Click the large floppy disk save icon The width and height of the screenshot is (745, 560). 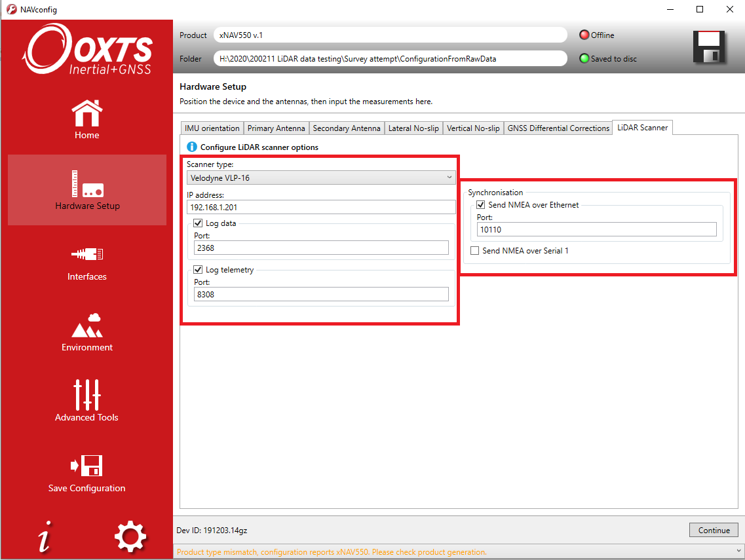(709, 47)
